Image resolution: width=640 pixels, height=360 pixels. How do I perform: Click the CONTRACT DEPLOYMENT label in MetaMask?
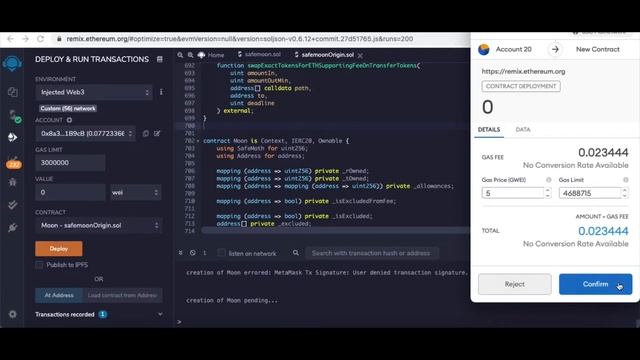(521, 86)
